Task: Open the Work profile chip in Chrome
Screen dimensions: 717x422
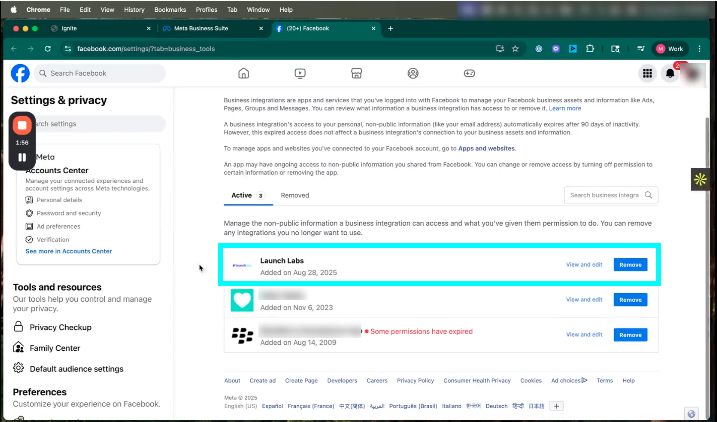Action: coord(669,48)
